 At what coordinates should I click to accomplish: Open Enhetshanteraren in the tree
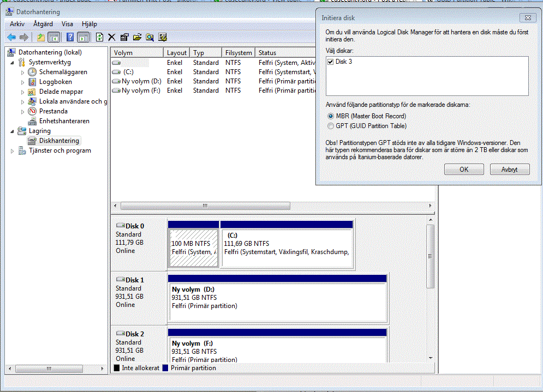coord(64,121)
